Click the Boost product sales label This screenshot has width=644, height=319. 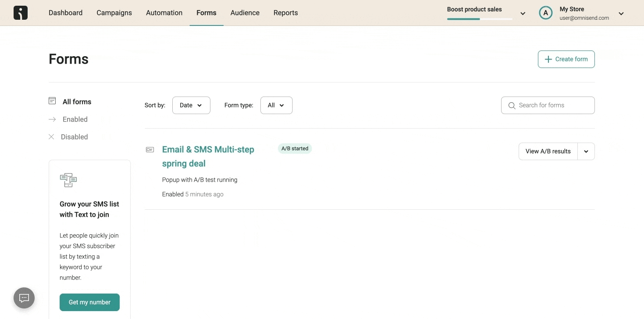pos(474,9)
